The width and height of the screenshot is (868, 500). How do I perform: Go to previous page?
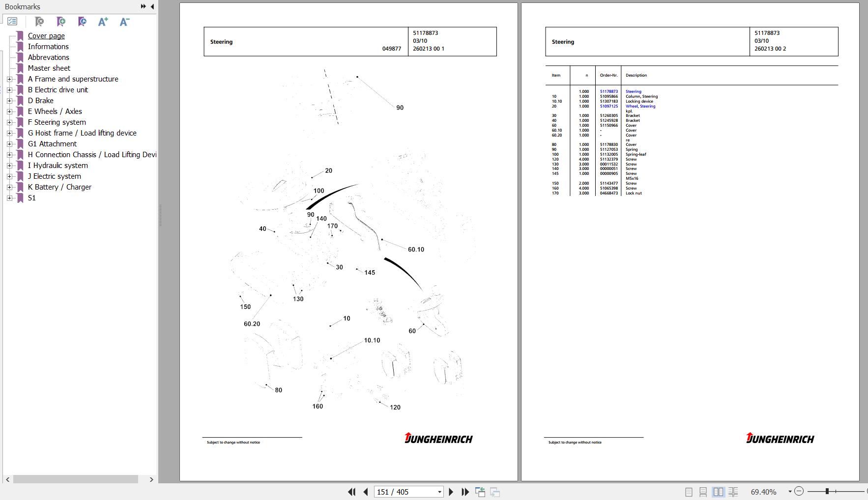click(x=365, y=492)
